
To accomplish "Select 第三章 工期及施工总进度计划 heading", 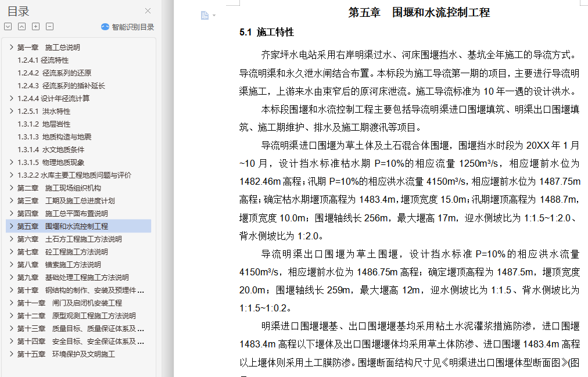I will (66, 200).
